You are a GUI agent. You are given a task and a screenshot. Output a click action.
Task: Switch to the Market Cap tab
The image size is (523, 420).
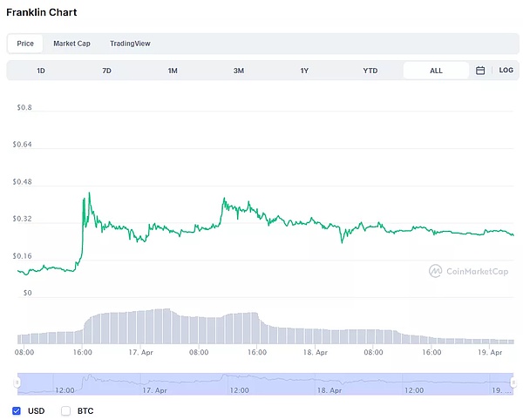(x=71, y=44)
